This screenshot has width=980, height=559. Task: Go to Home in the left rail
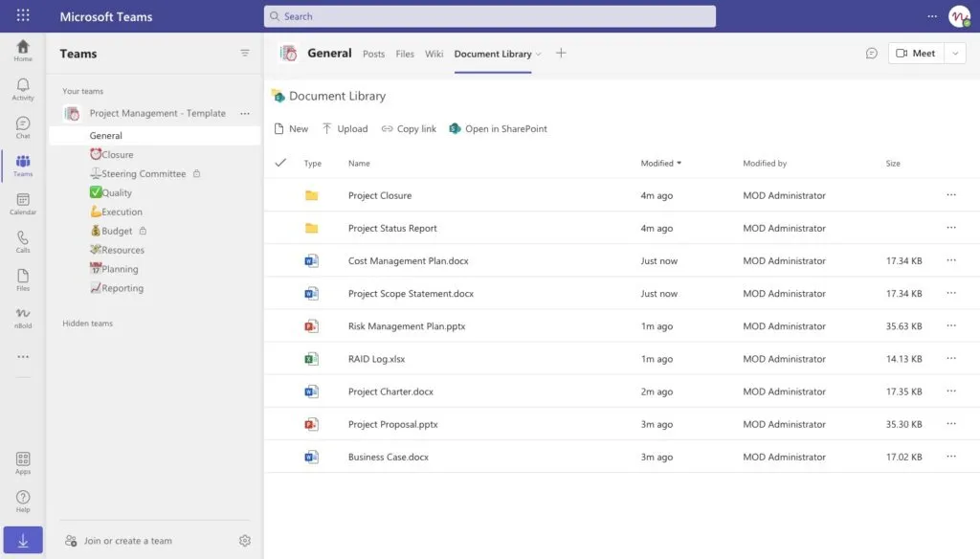(x=23, y=51)
